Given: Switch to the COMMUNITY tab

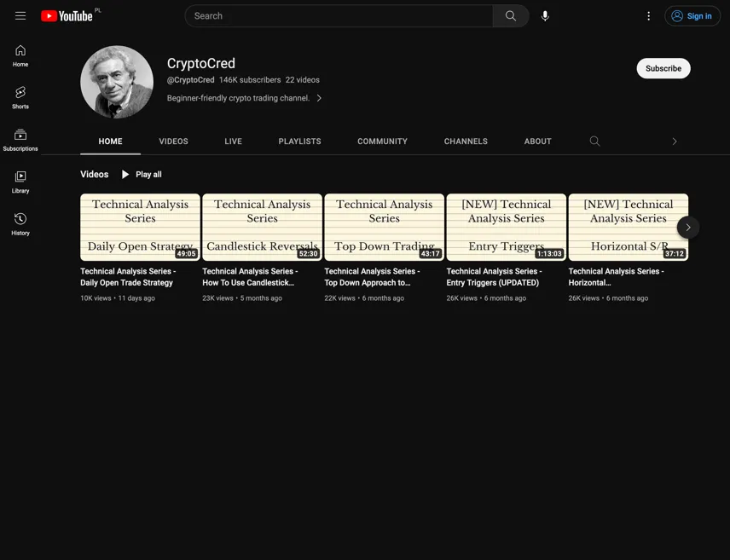Looking at the screenshot, I should pos(382,141).
